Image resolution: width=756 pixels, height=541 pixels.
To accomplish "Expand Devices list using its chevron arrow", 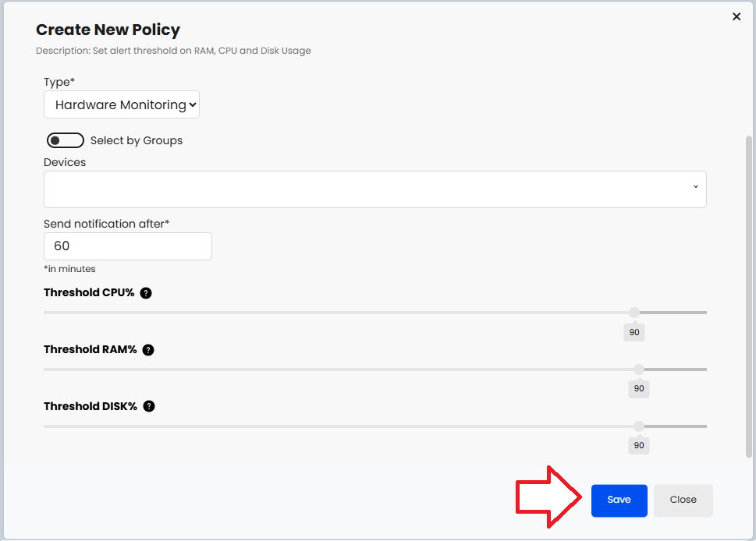I will coord(695,187).
